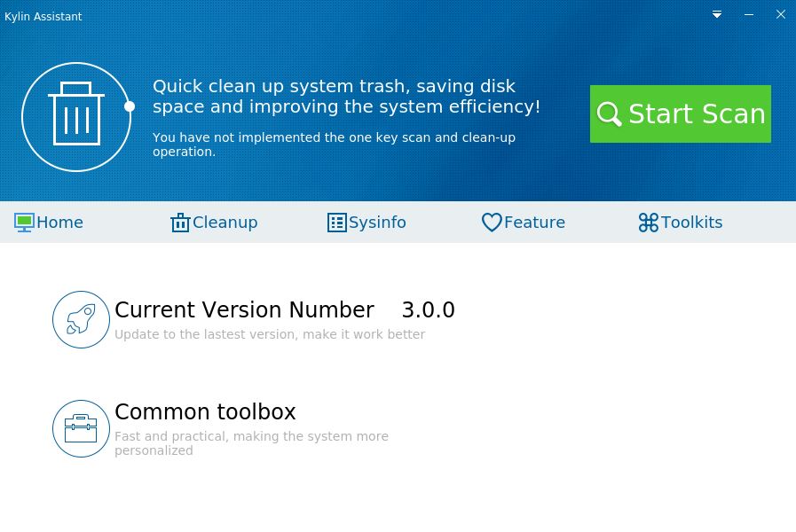The image size is (796, 532).
Task: Click the large trash can icon in header
Action: click(76, 116)
